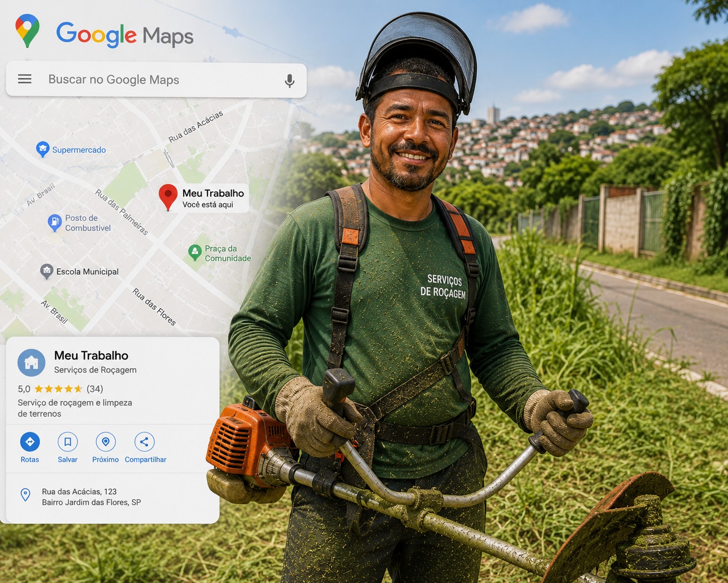Click the red Meu Trabalho location pin
The width and height of the screenshot is (728, 583).
click(x=168, y=197)
